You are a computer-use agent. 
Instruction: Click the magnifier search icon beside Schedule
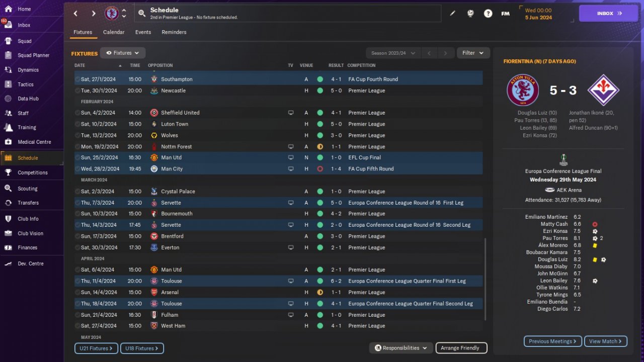tap(142, 14)
